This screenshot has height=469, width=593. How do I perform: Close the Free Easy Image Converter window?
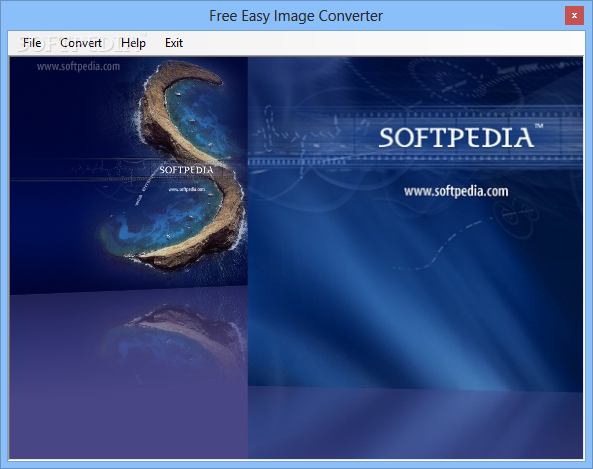(574, 16)
